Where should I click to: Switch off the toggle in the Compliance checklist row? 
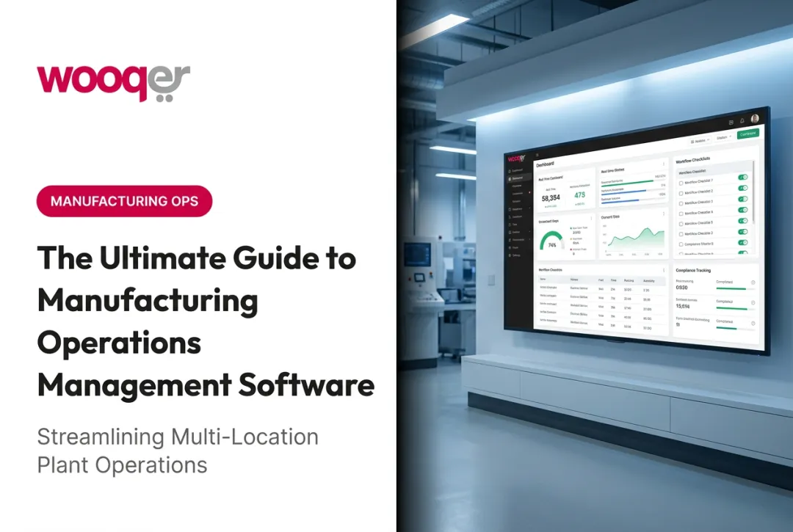pyautogui.click(x=743, y=242)
